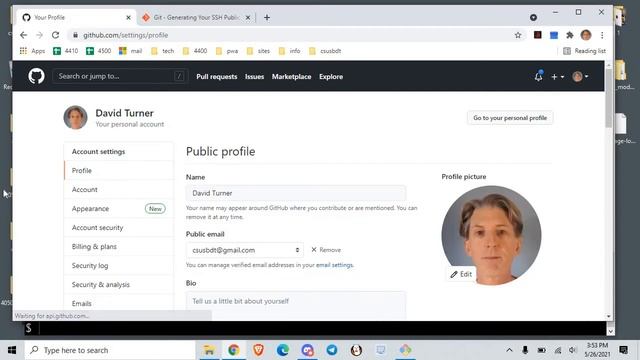
Task: Go to Issues in the header
Action: (x=254, y=77)
